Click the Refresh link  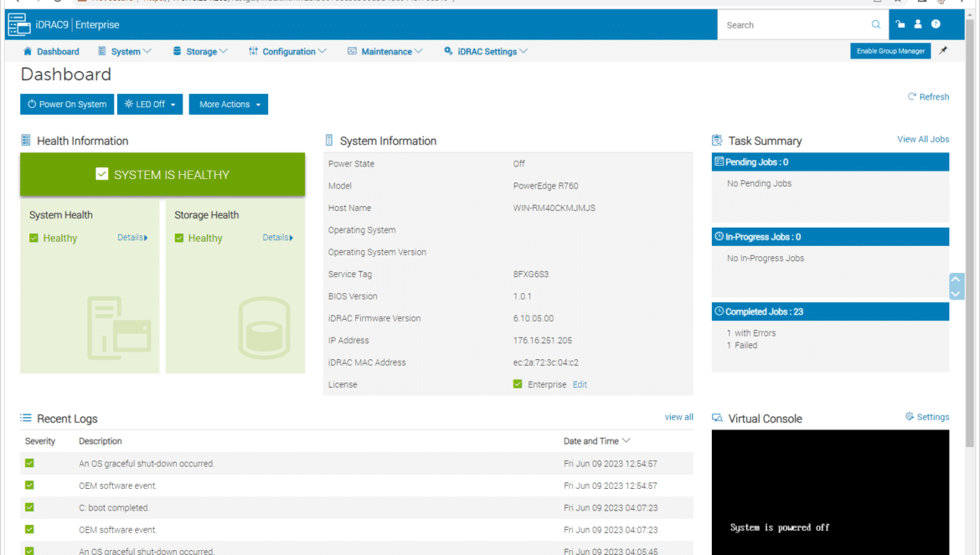(x=928, y=97)
